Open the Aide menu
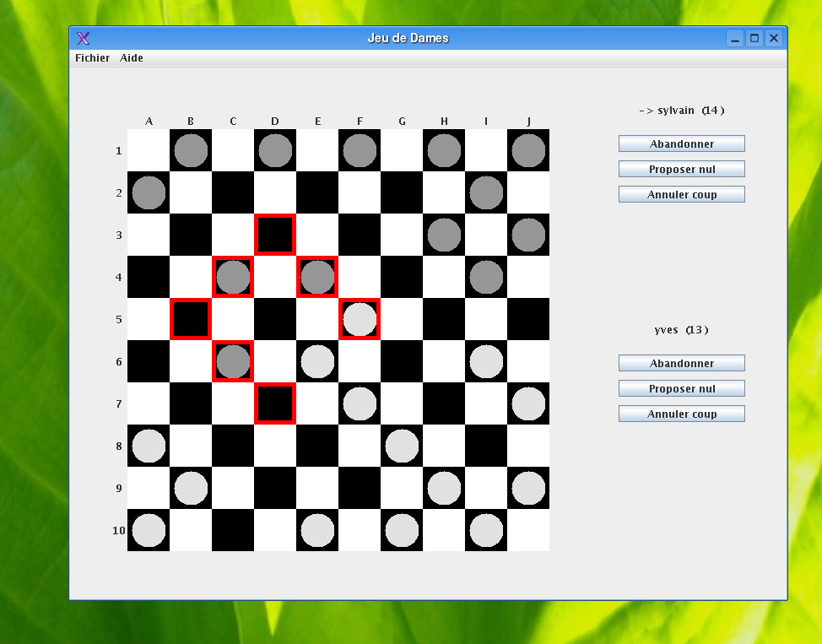 [131, 57]
